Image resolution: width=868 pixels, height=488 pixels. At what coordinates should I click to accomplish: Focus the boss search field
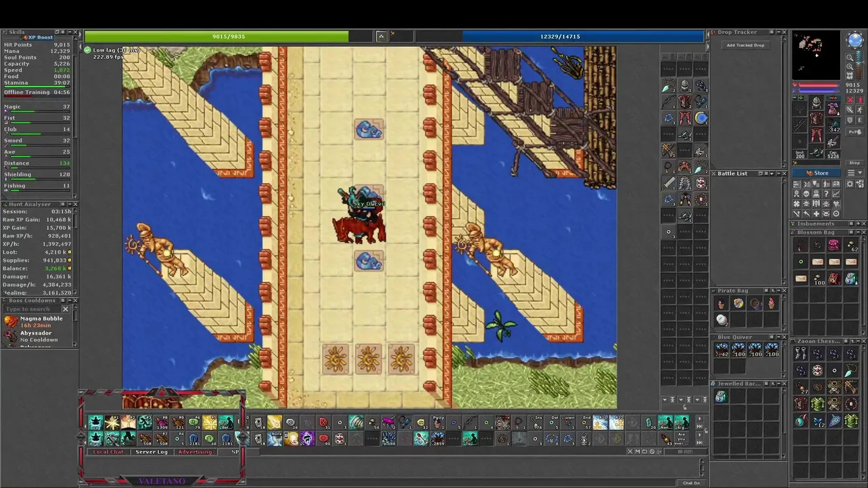tap(32, 309)
